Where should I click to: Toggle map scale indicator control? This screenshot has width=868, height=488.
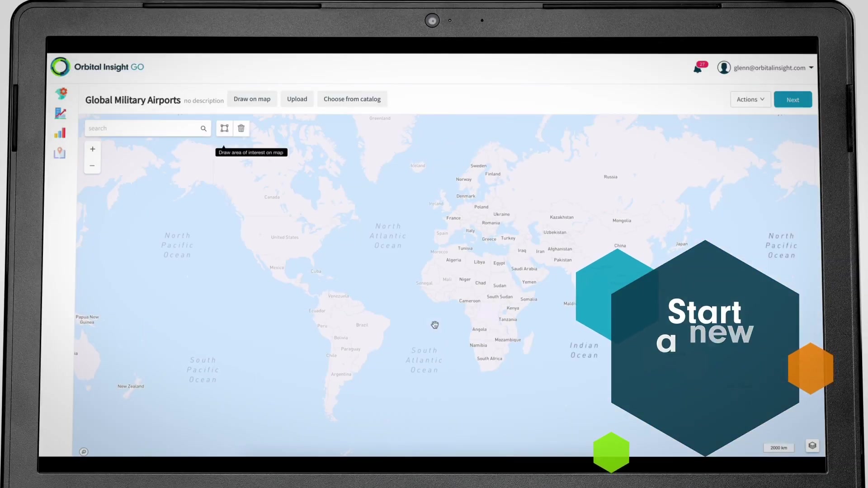[x=779, y=447]
